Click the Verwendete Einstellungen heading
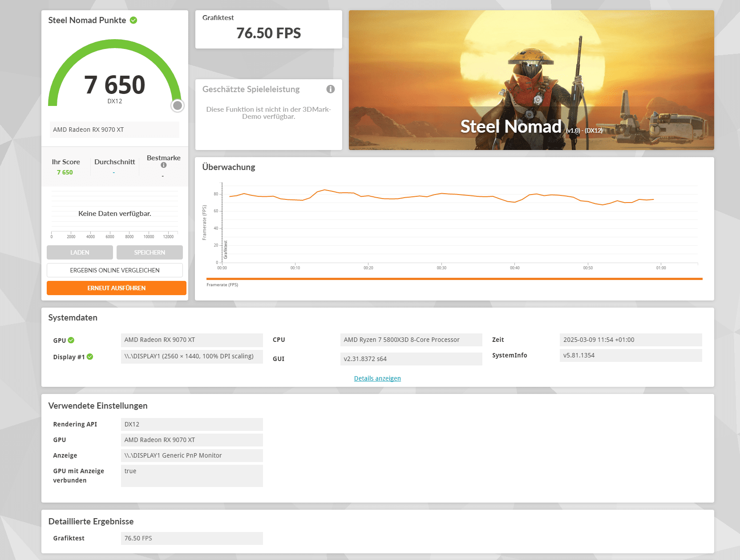Image resolution: width=740 pixels, height=560 pixels. tap(98, 406)
